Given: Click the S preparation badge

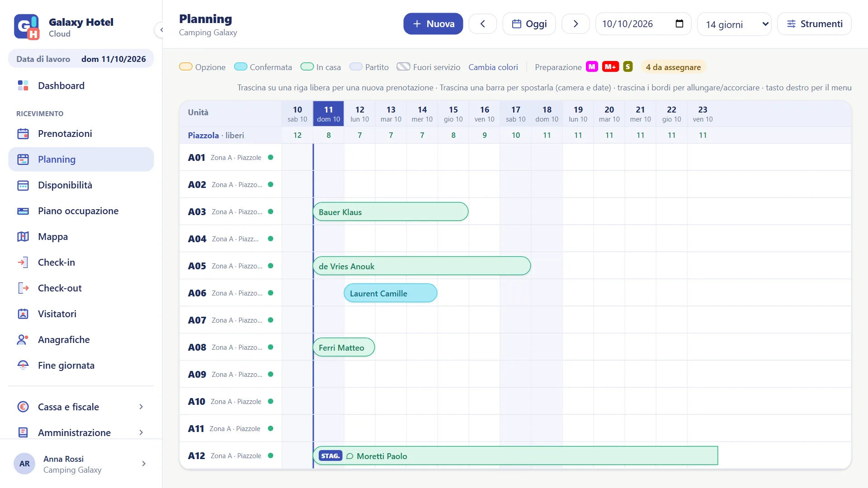Looking at the screenshot, I should (627, 67).
